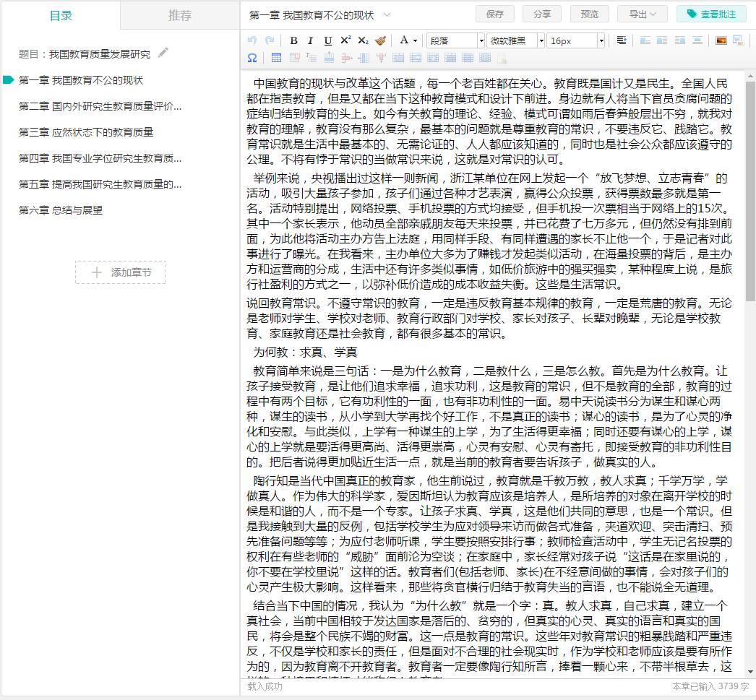
Task: Apply subscript formatting icon
Action: click(x=363, y=40)
